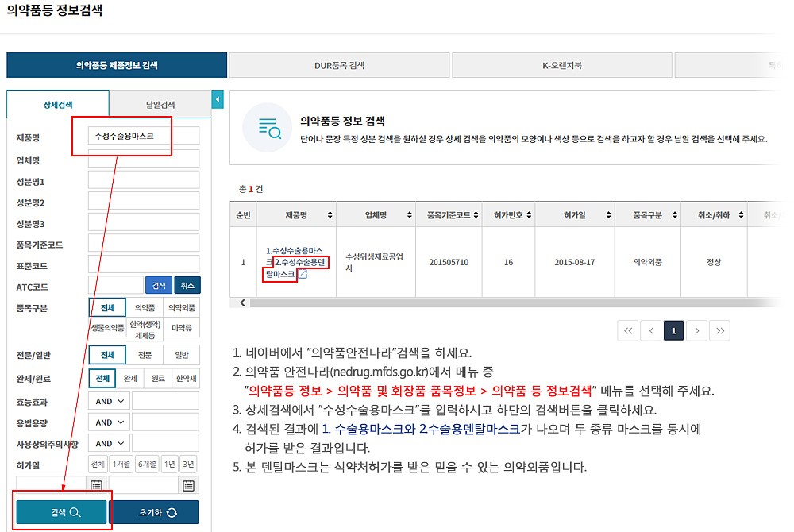
Task: Open AND dropdown next to 효능효과
Action: [107, 401]
